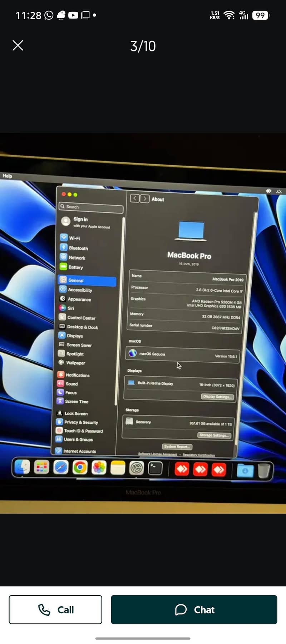
Task: Open Touch ID & Password settings
Action: click(x=79, y=431)
